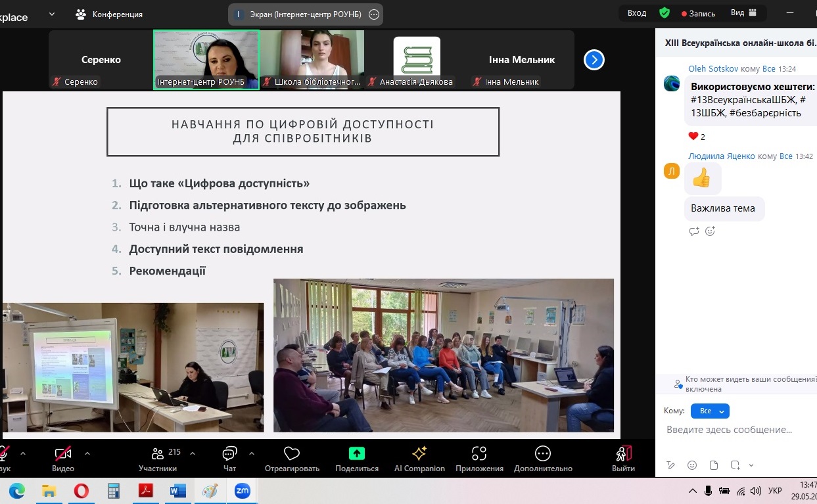Open the Кому recipient dropdown Все
Viewport: 817px width, 504px height.
point(710,411)
